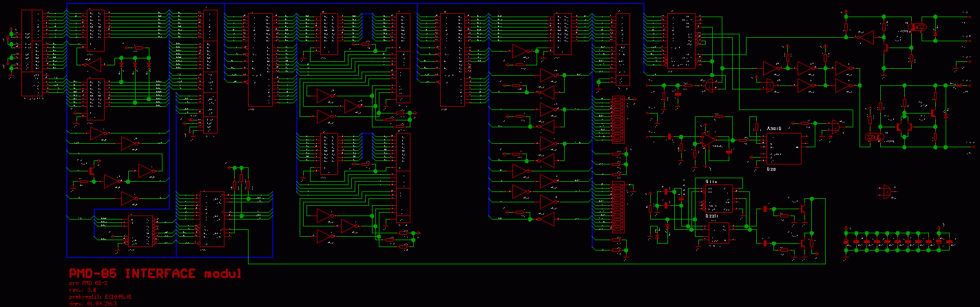Click the tall IC in the third blue bus frame
Viewport: 980px width, 307px height.
(452, 61)
